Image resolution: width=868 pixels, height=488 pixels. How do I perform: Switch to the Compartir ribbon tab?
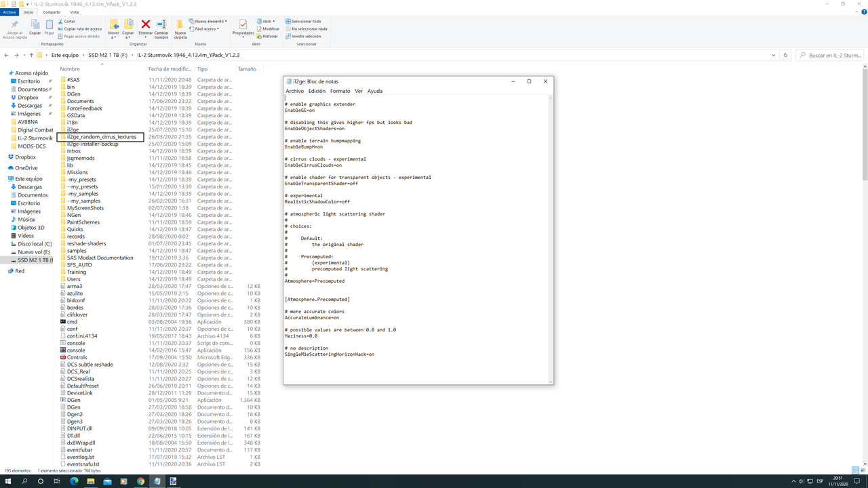[51, 12]
